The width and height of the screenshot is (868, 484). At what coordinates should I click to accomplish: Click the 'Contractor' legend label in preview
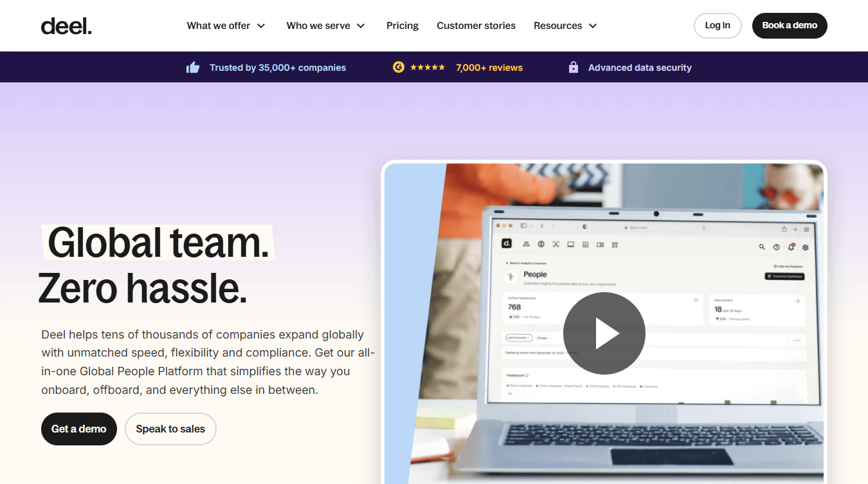(651, 386)
